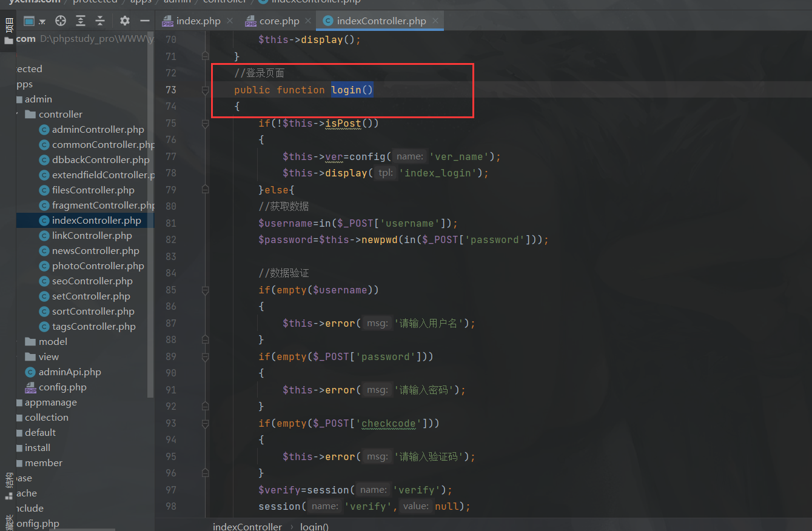Screen dimensions: 812x531
Task: Select the view folder
Action: point(49,356)
